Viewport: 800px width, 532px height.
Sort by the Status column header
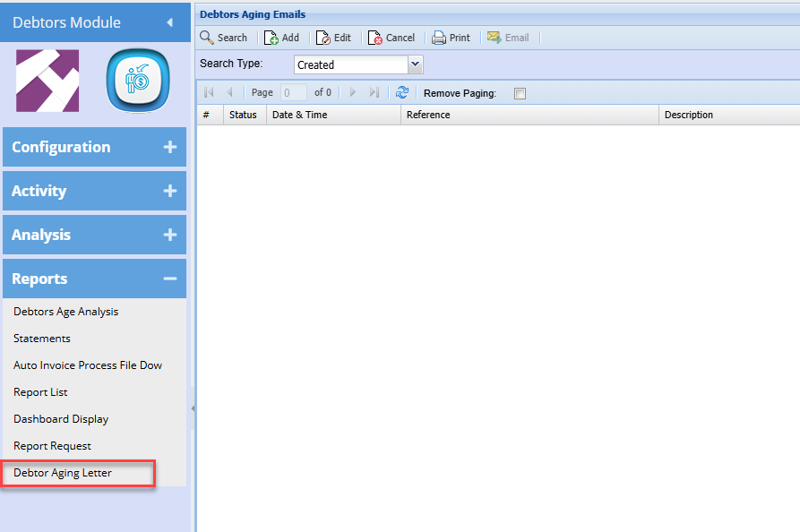245,115
